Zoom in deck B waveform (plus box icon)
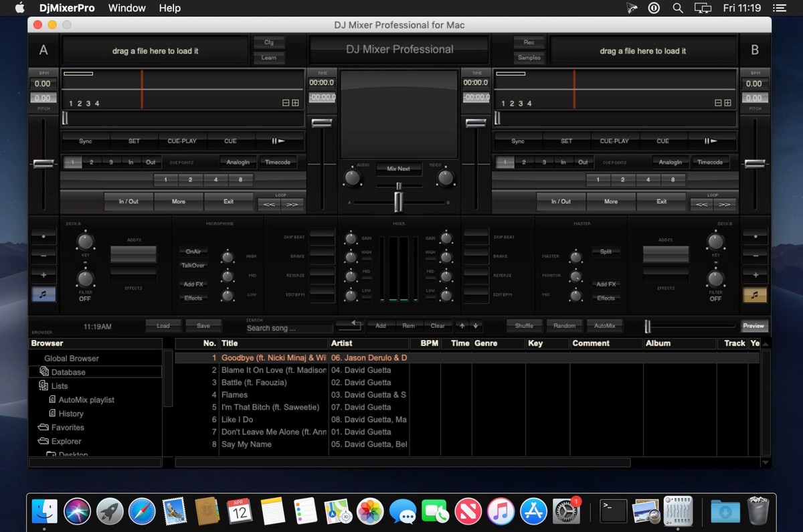Screen dimensions: 803x532 click(x=727, y=103)
